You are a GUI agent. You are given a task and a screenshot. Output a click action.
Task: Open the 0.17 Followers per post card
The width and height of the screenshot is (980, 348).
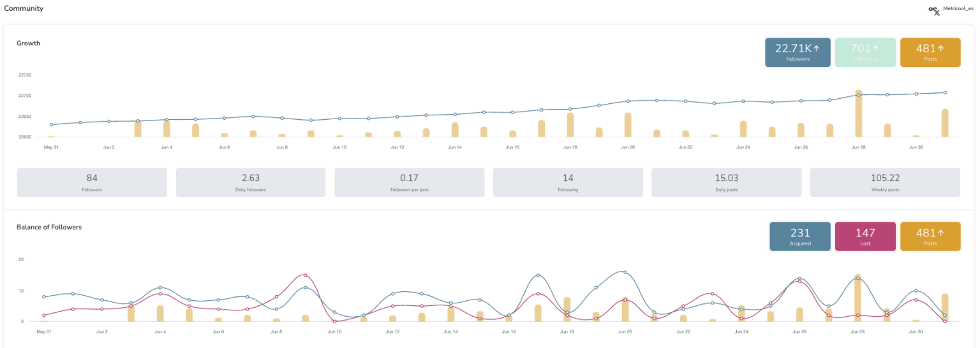click(x=409, y=182)
